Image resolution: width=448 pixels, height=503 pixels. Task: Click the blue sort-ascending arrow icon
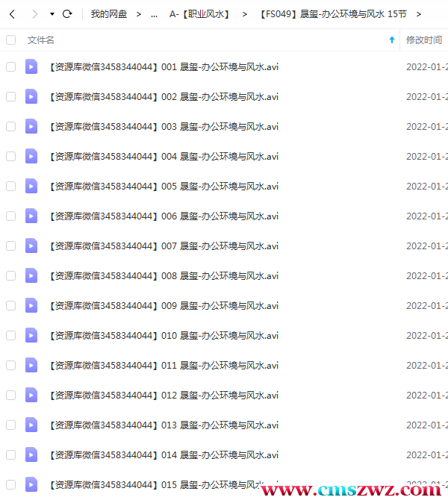tap(391, 40)
